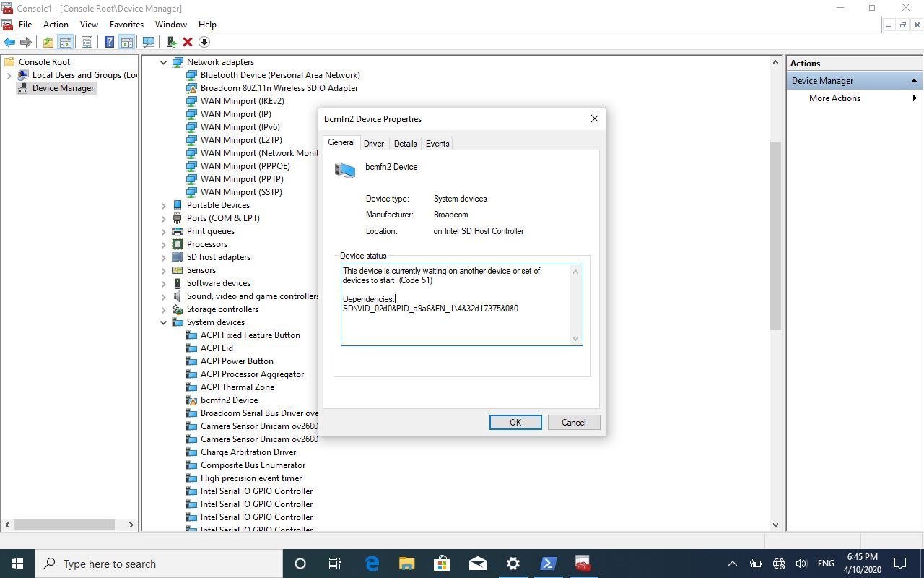924x578 pixels.
Task: Switch to the Driver tab
Action: pyautogui.click(x=374, y=144)
